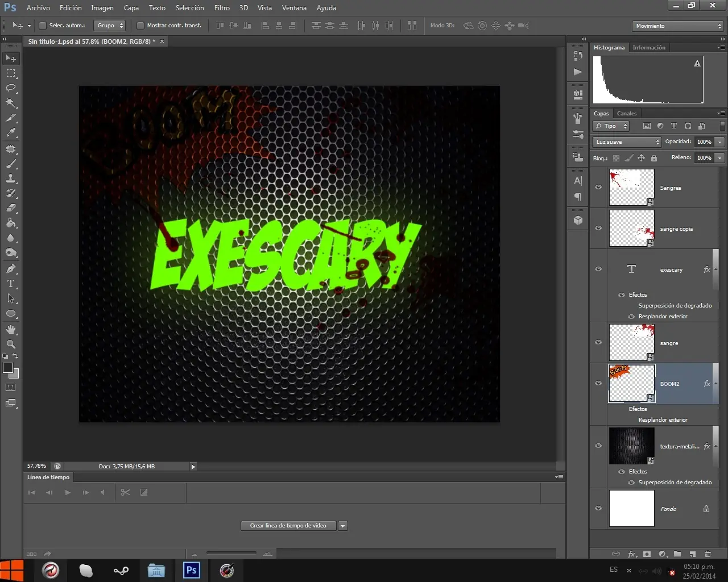
Task: Select the Eraser tool
Action: [11, 208]
